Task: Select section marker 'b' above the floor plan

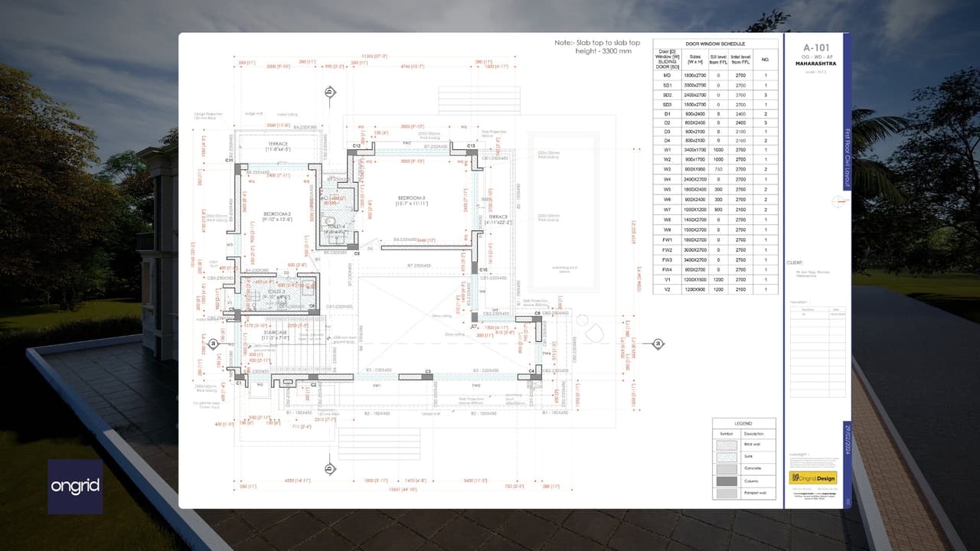Action: [329, 93]
